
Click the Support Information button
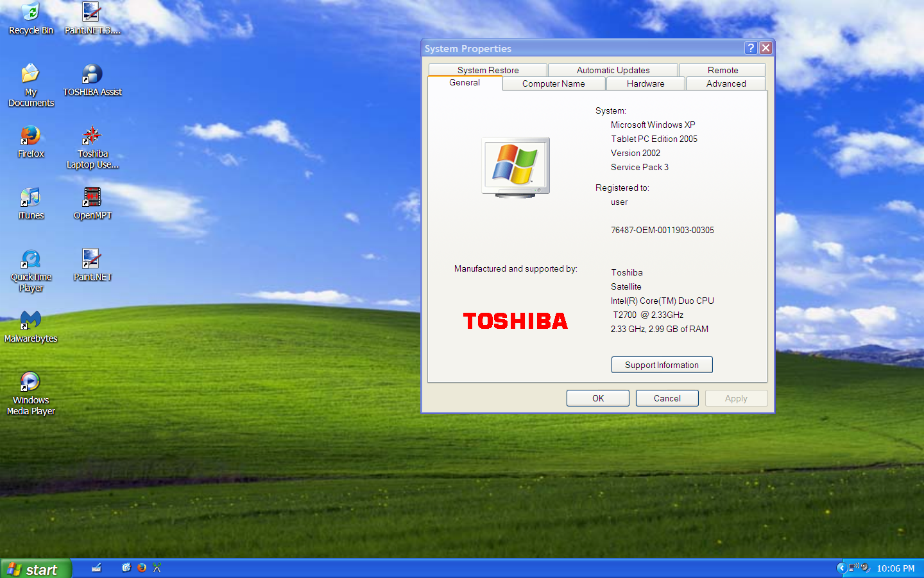point(662,365)
